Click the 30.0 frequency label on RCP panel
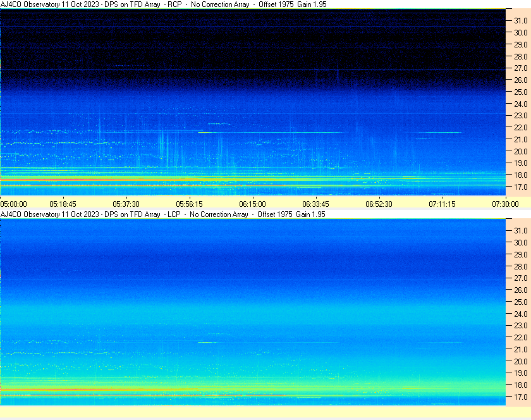 coord(521,32)
